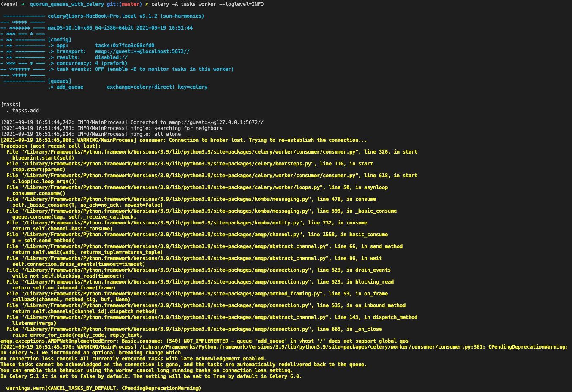The width and height of the screenshot is (572, 392).
Task: Click 'self.connection.drain_events(timeout=timeout)' line
Action: [x=79, y=264]
